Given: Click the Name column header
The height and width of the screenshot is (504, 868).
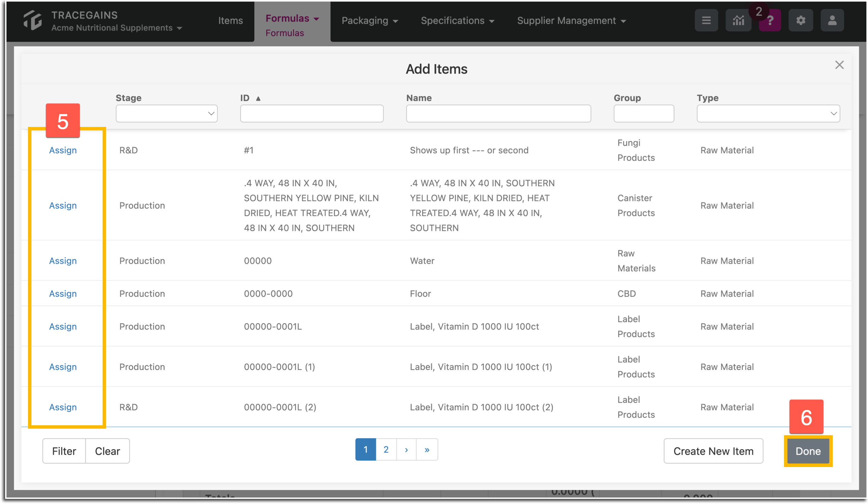Looking at the screenshot, I should [x=419, y=98].
